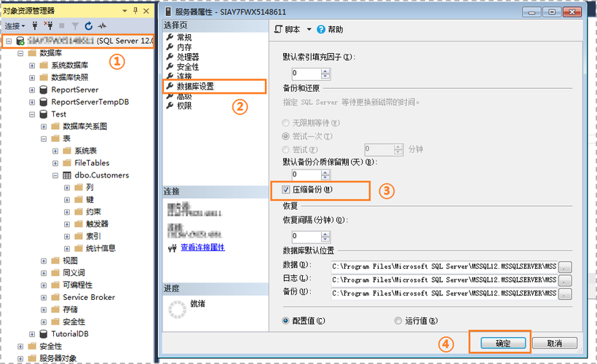Click the connect Object Explorer plug icon
The width and height of the screenshot is (597, 364).
pos(35,26)
